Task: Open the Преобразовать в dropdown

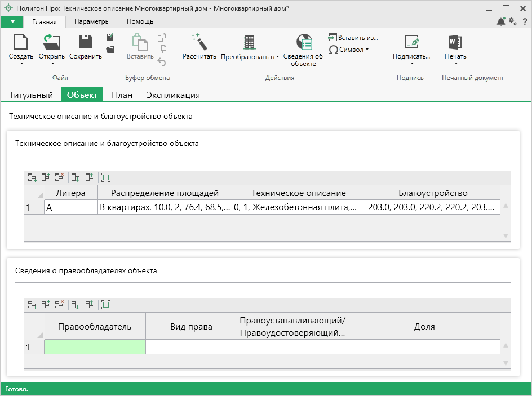Action: (x=250, y=57)
